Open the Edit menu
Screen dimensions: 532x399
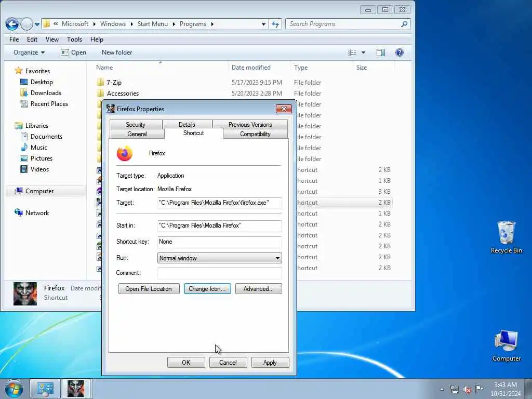32,39
